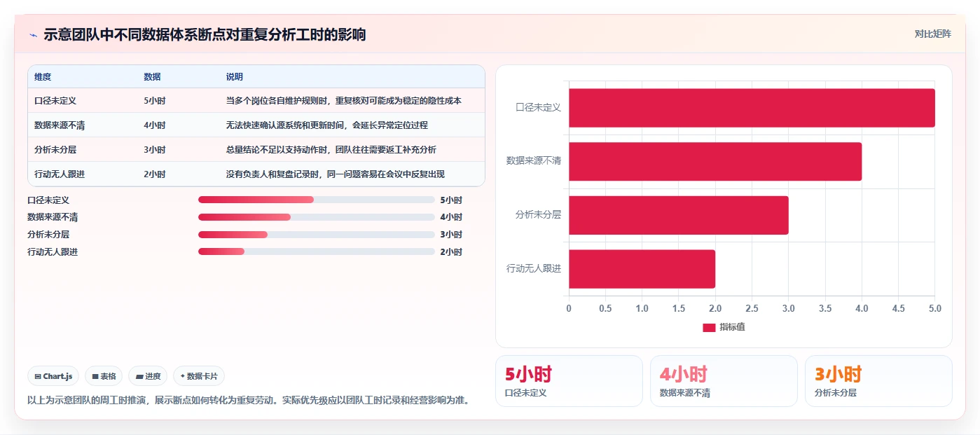Click the 5.0 x-axis tick label
Screen dimensions: 980x435
click(x=934, y=308)
